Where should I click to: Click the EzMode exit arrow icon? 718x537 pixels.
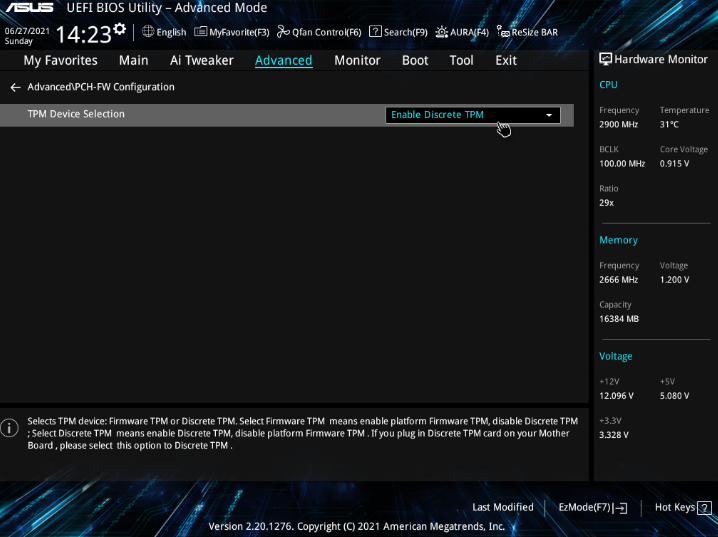(x=620, y=508)
